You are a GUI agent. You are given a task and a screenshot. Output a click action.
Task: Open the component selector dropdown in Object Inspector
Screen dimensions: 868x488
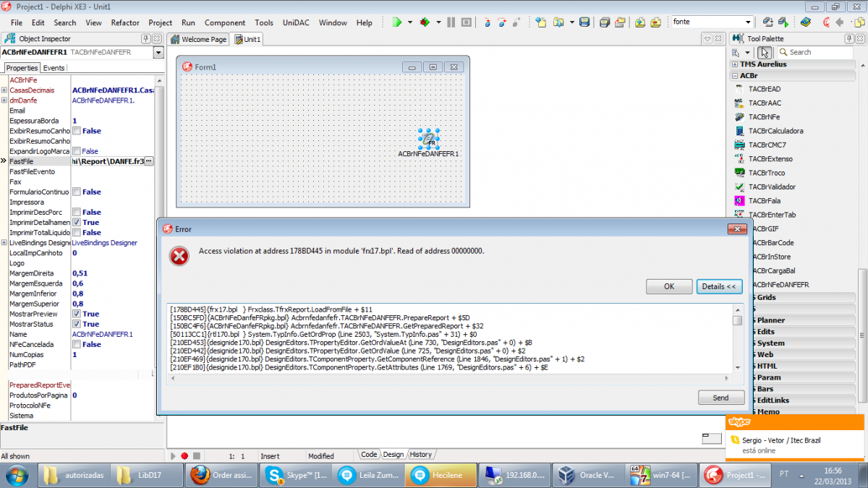[158, 52]
